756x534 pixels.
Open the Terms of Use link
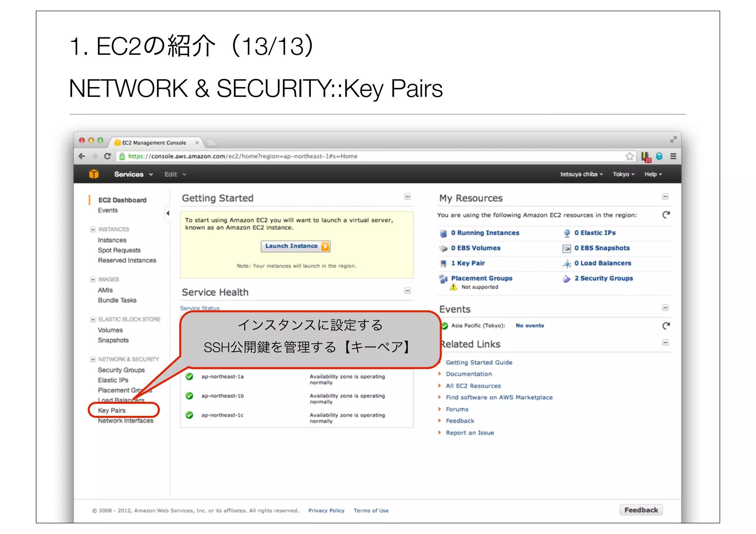pos(371,511)
